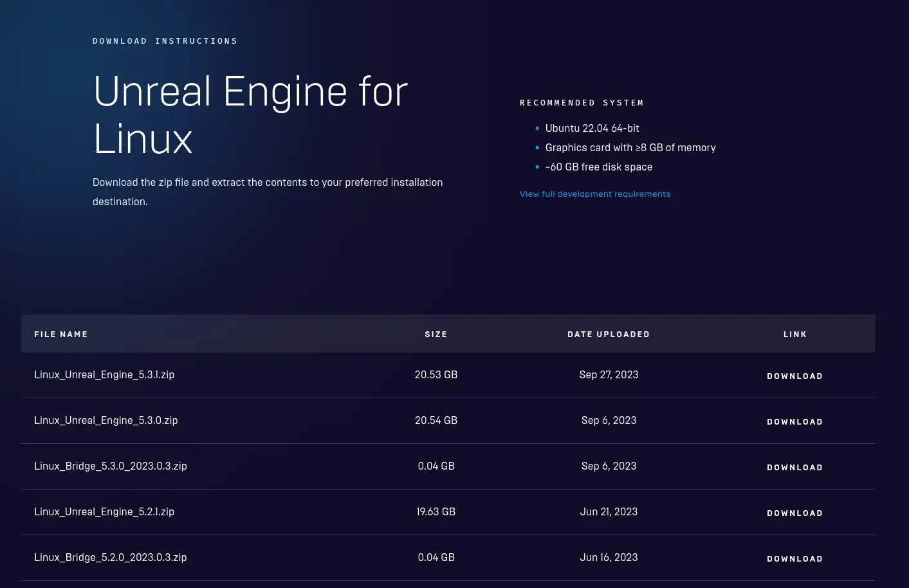
Task: Select file name Linux_Bridge_5.2.0_2023.0.3.zip
Action: tap(111, 557)
